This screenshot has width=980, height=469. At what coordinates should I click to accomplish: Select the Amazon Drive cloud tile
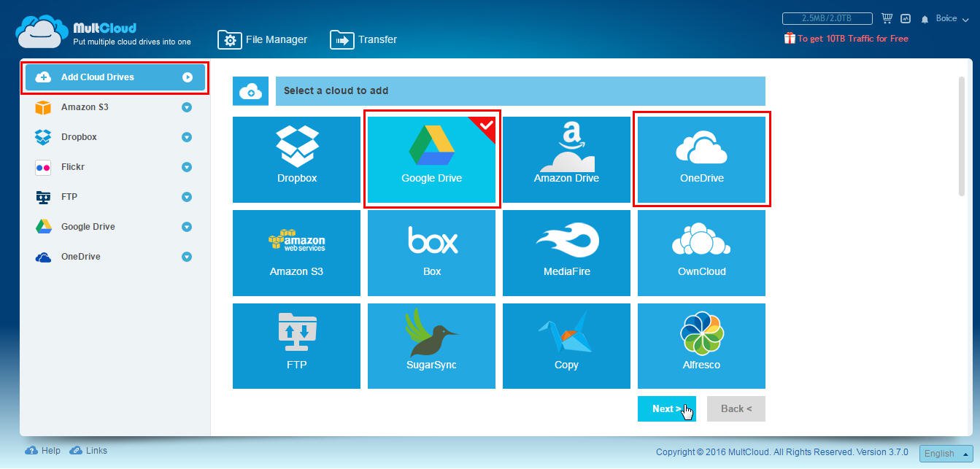(566, 160)
